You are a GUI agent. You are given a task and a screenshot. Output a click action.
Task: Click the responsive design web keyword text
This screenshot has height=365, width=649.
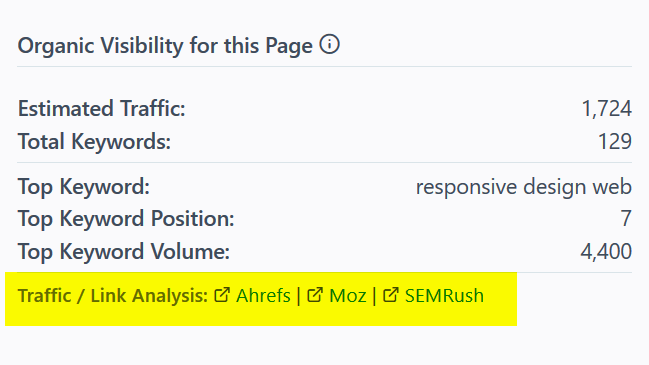pos(524,187)
